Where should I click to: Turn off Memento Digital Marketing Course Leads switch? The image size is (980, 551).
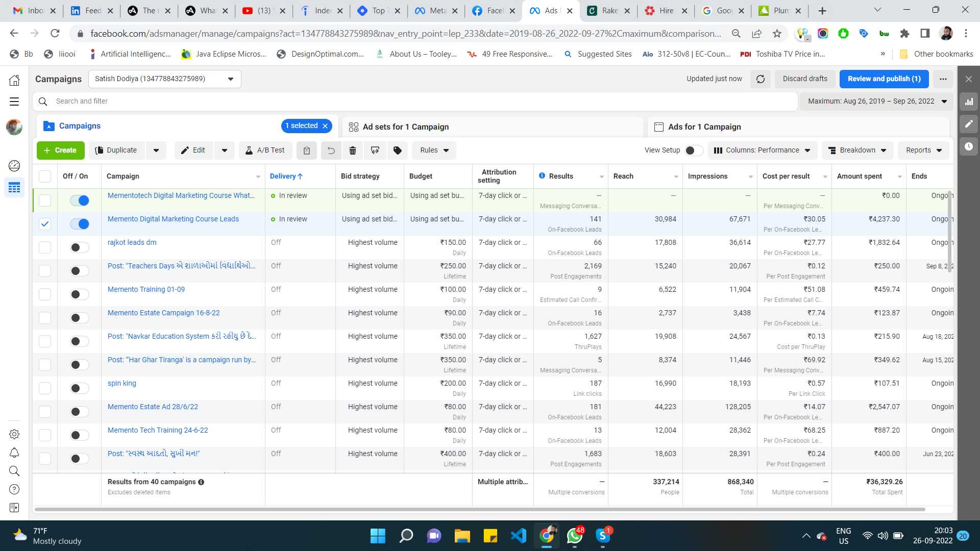(80, 224)
